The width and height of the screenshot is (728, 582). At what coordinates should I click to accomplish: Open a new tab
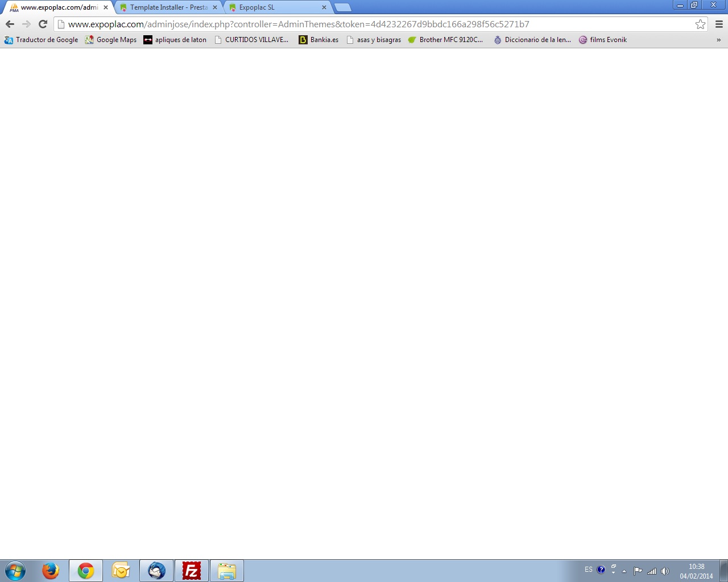pyautogui.click(x=342, y=7)
